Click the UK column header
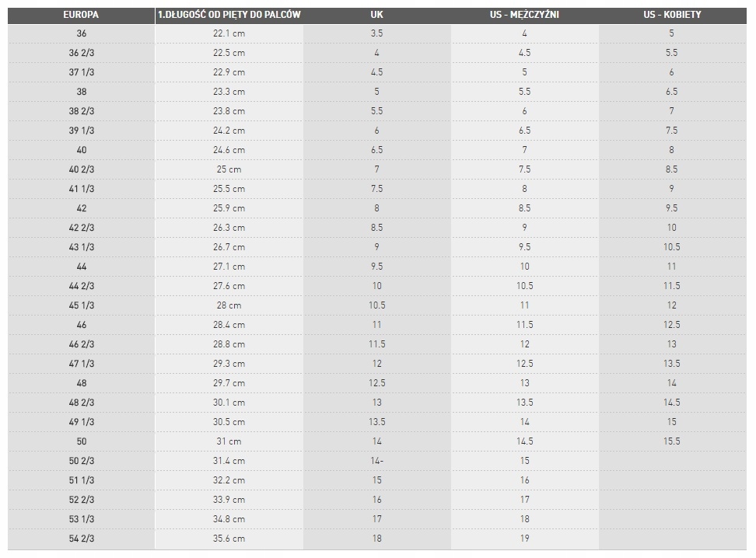756x558 pixels. click(x=376, y=14)
